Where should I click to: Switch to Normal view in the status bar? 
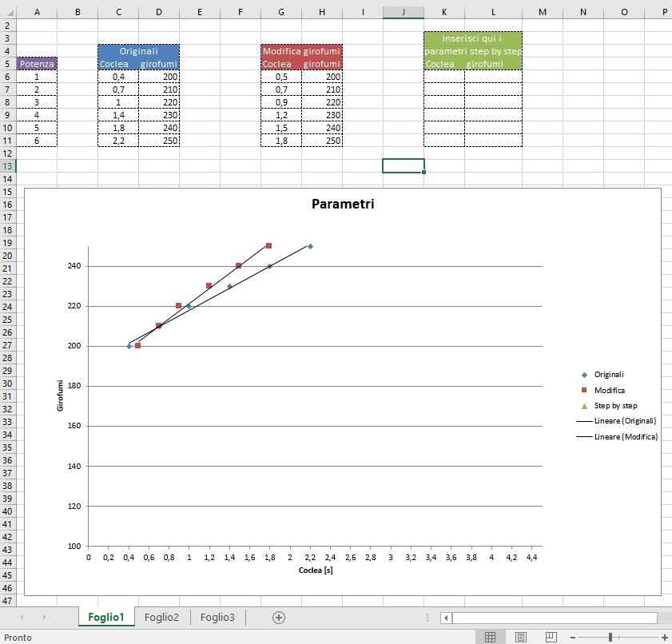pos(490,637)
